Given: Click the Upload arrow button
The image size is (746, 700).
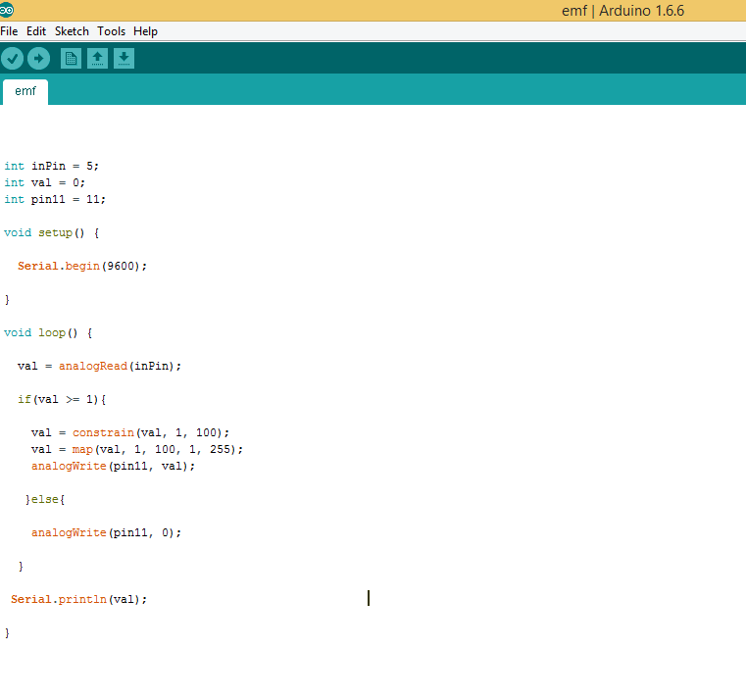Looking at the screenshot, I should click(x=38, y=59).
